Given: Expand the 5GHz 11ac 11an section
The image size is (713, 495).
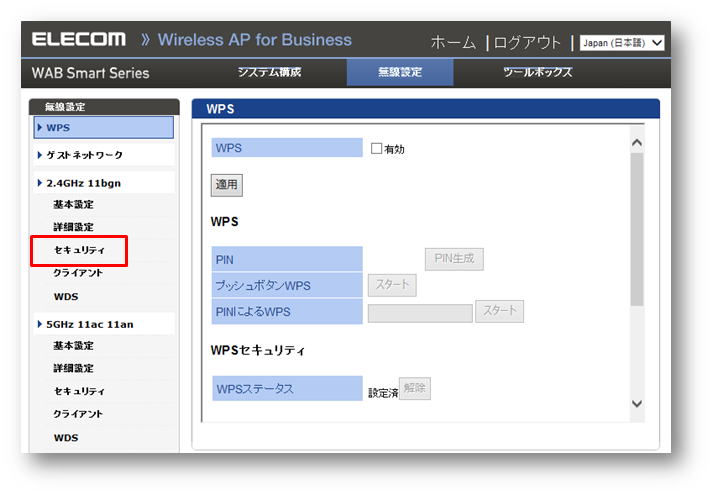Looking at the screenshot, I should pyautogui.click(x=104, y=325).
